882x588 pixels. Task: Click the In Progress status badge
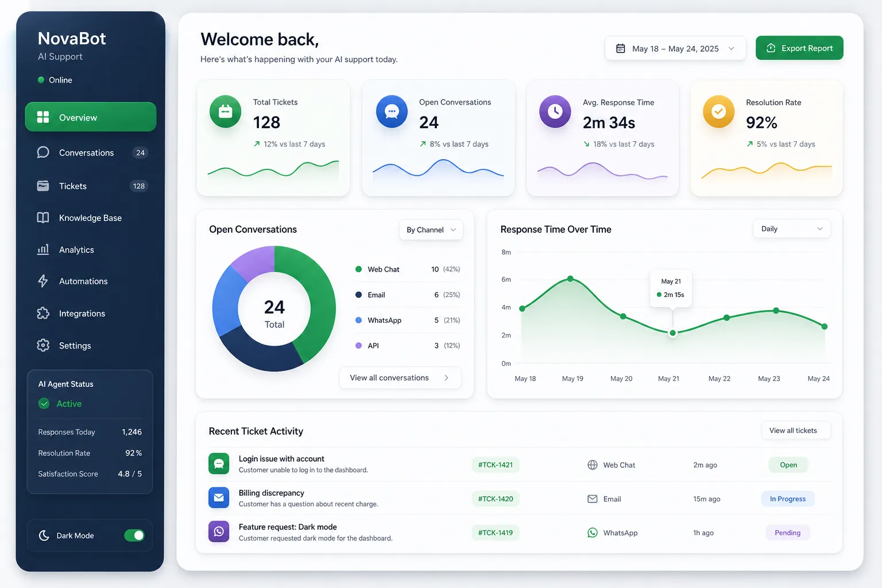point(788,499)
